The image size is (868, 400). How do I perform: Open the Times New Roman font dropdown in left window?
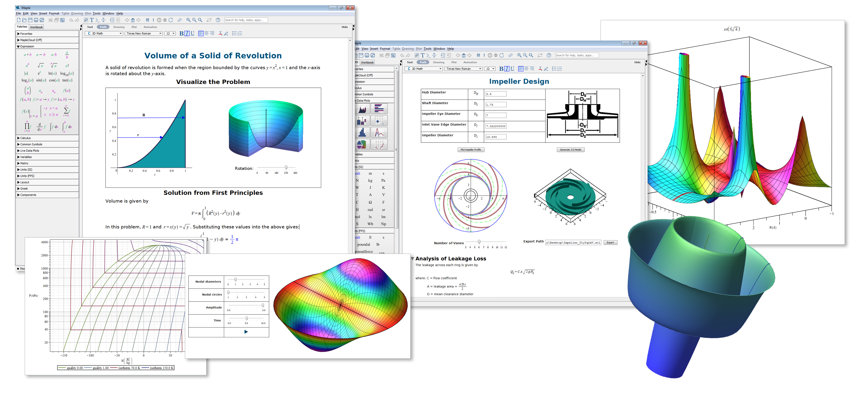click(x=160, y=33)
